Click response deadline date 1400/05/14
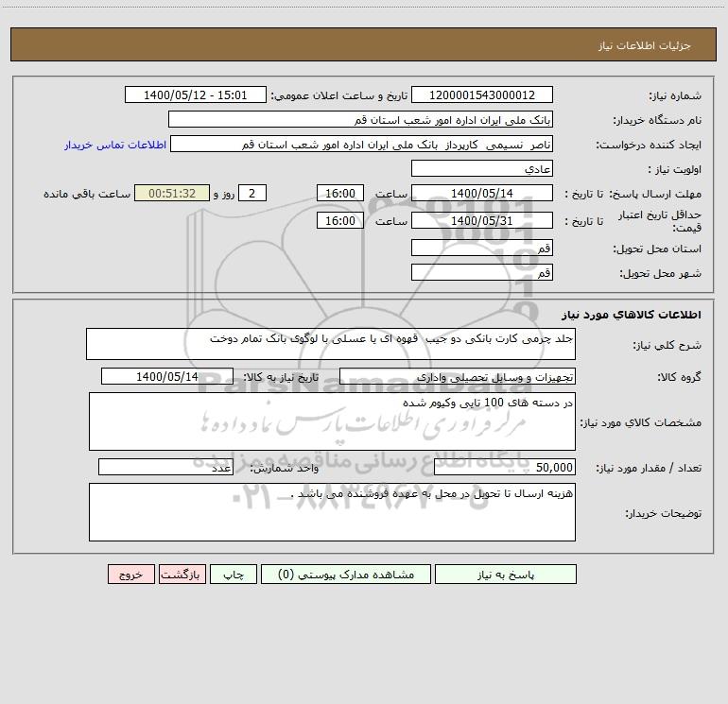Viewport: 728px width, 704px height. pyautogui.click(x=482, y=193)
